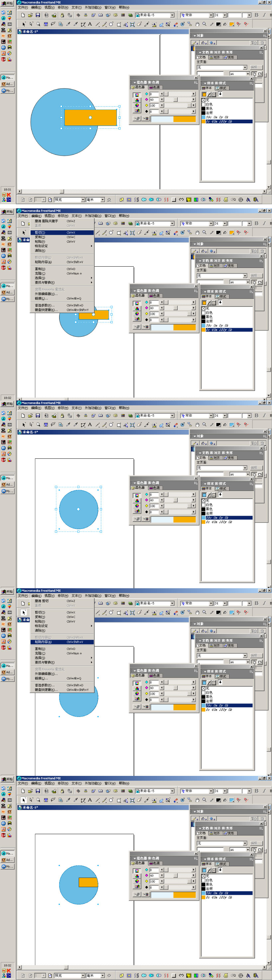Select the 黑色 swatch in the third screenshot
The width and height of the screenshot is (272, 980).
227,509
